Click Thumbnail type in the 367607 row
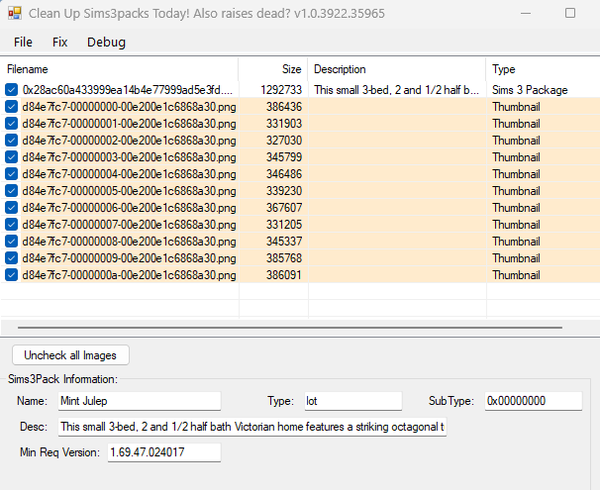 (x=516, y=208)
